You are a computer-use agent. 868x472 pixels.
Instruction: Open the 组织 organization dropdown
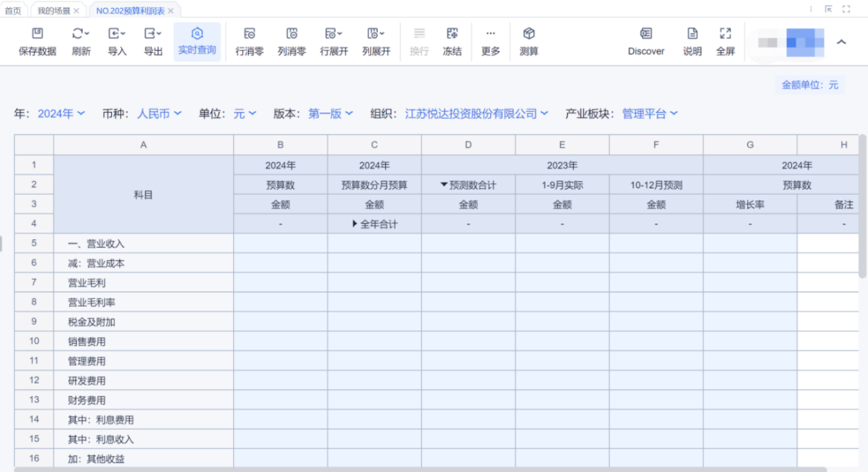pos(477,114)
